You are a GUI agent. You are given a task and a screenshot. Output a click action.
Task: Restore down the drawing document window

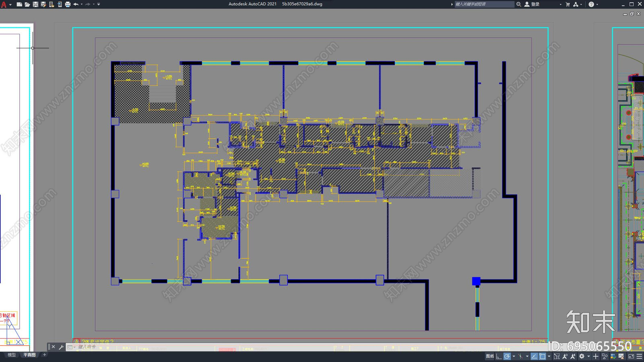632,14
